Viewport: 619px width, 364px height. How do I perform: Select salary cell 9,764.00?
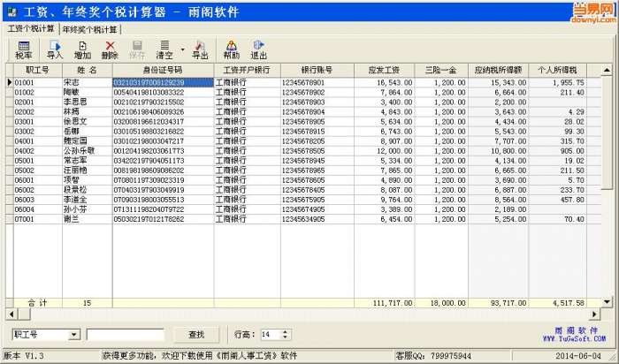pos(384,200)
